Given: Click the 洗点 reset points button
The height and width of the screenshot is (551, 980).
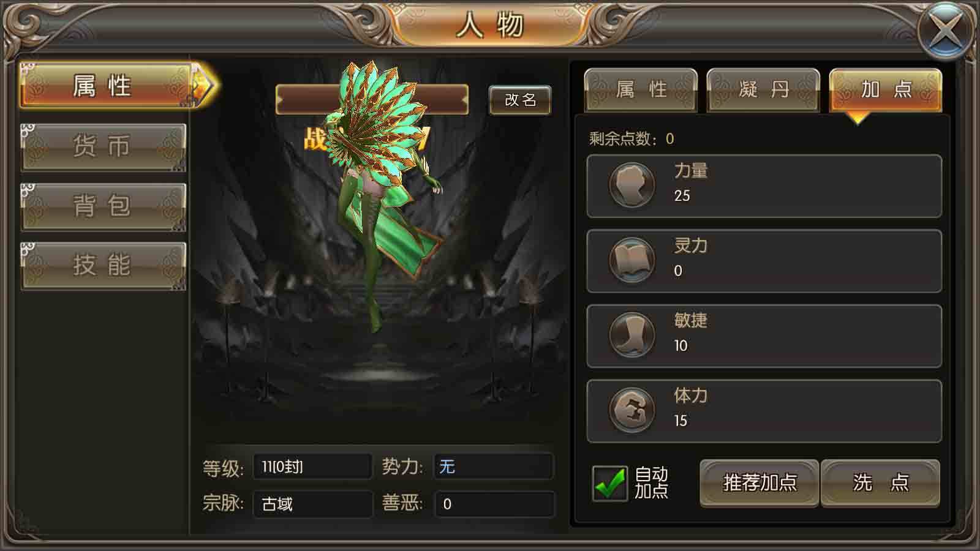Looking at the screenshot, I should tap(880, 483).
